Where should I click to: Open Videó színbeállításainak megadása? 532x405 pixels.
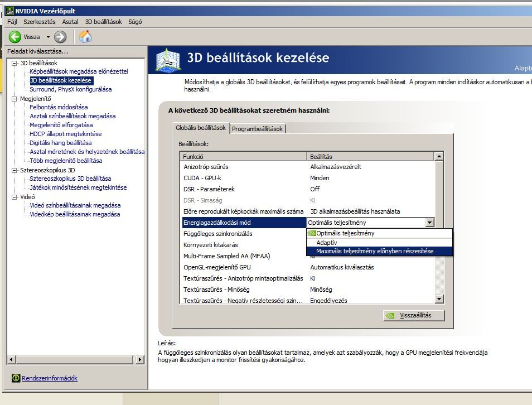(x=75, y=205)
